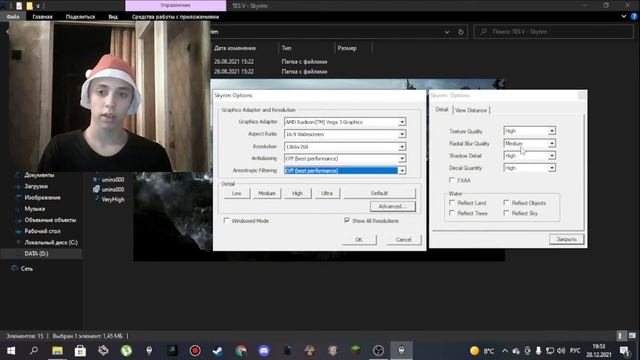The image size is (640, 360).
Task: Open the green uTorrent taskbar icon
Action: pyautogui.click(x=126, y=351)
